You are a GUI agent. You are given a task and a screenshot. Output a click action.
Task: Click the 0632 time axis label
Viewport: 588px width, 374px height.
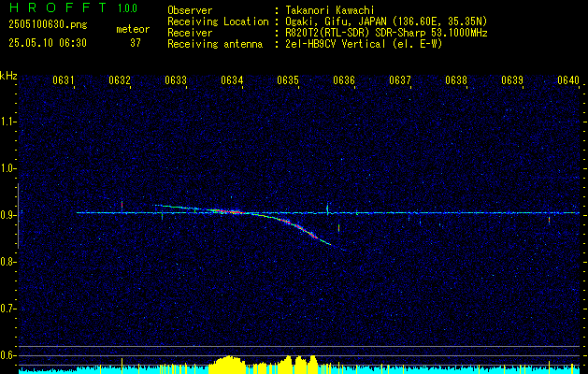click(120, 79)
